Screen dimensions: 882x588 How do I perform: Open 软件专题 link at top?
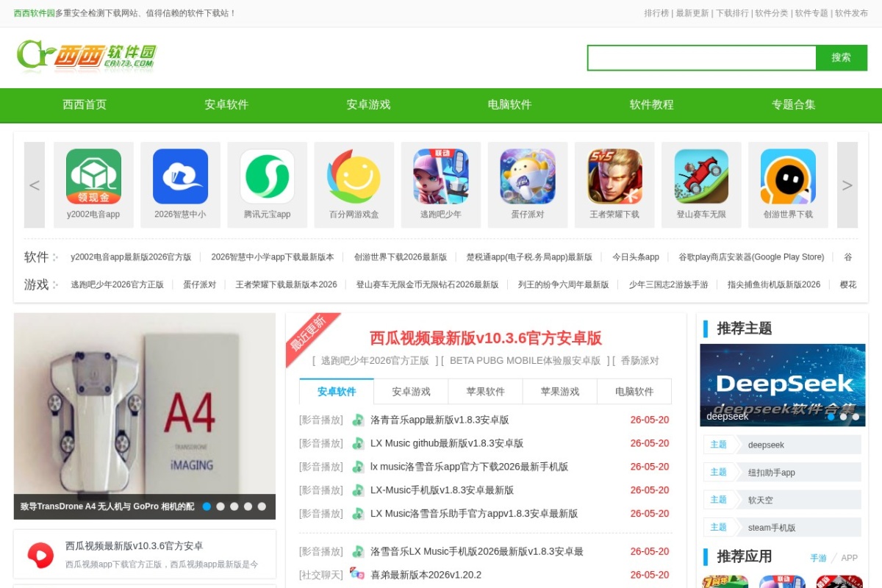click(x=811, y=13)
